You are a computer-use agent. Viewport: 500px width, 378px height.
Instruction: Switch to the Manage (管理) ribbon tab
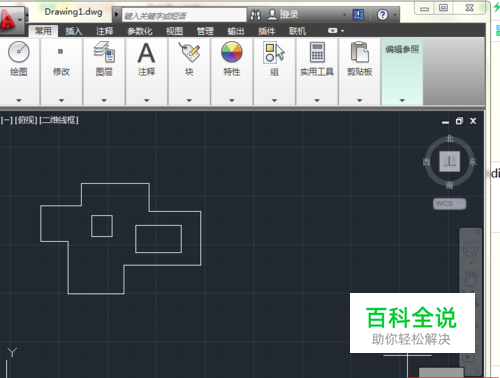point(205,31)
